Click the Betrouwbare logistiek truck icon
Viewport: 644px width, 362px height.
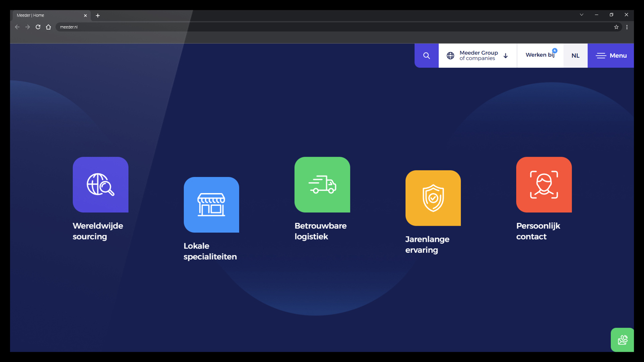pos(322,185)
